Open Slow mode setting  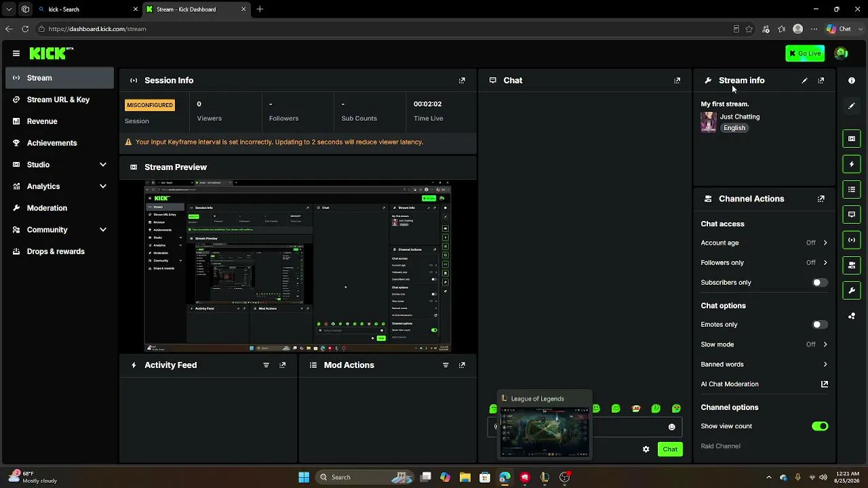[x=764, y=344]
